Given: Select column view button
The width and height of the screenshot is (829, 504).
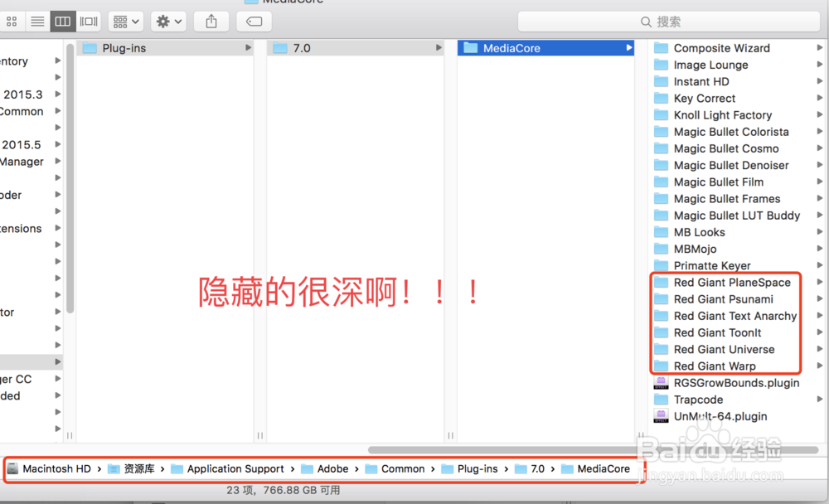Looking at the screenshot, I should (63, 22).
